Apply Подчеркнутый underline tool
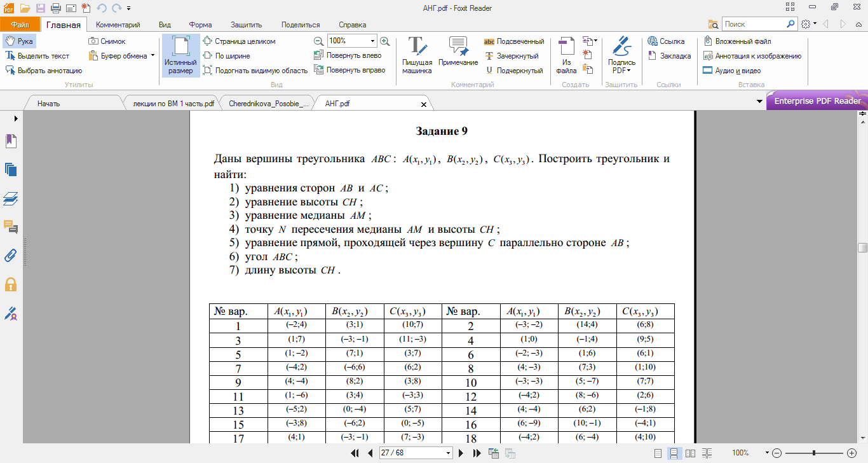The image size is (868, 463). 513,71
